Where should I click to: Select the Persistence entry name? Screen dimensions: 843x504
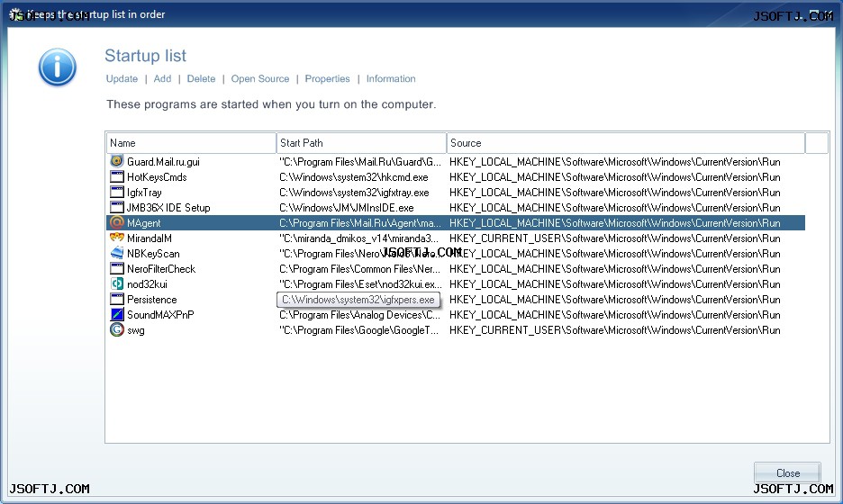(x=151, y=300)
